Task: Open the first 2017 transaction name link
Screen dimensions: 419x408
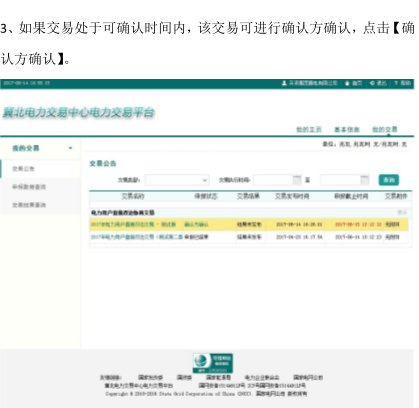Action: 133,224
